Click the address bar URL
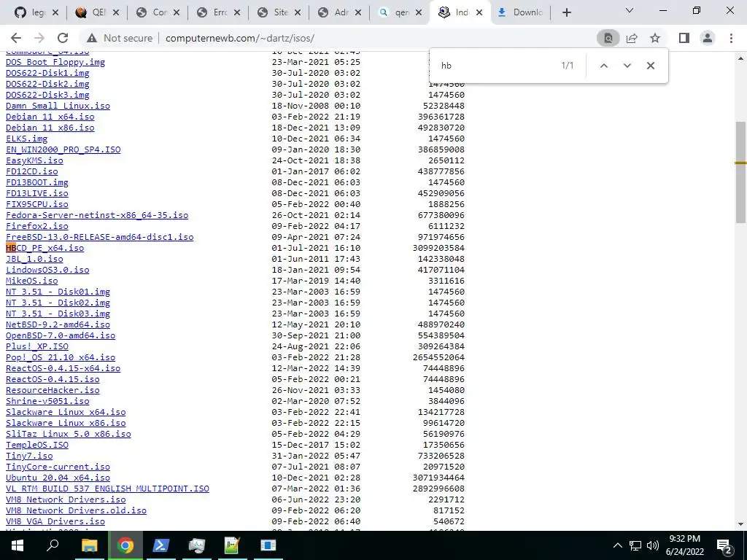This screenshot has height=560, width=747. click(239, 38)
